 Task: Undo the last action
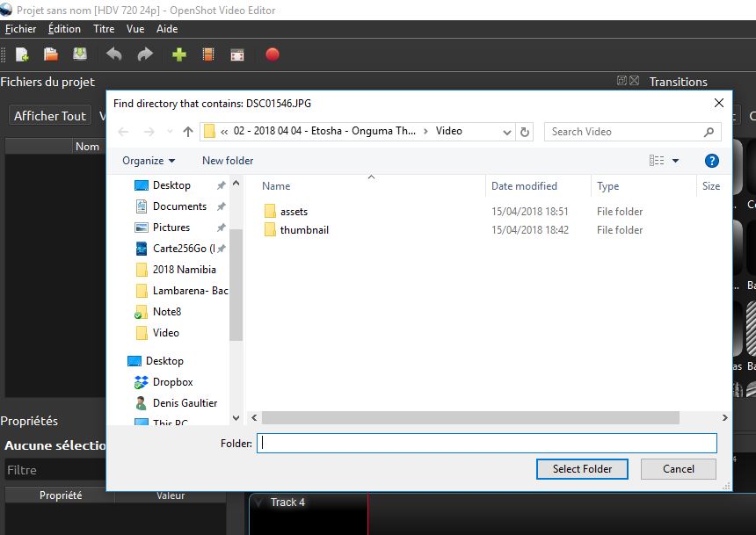(x=113, y=54)
